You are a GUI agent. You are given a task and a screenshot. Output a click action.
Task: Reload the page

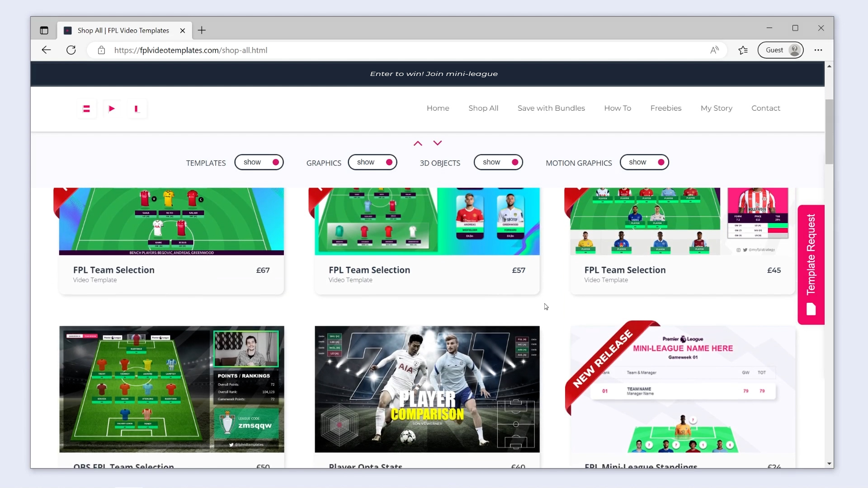click(71, 50)
